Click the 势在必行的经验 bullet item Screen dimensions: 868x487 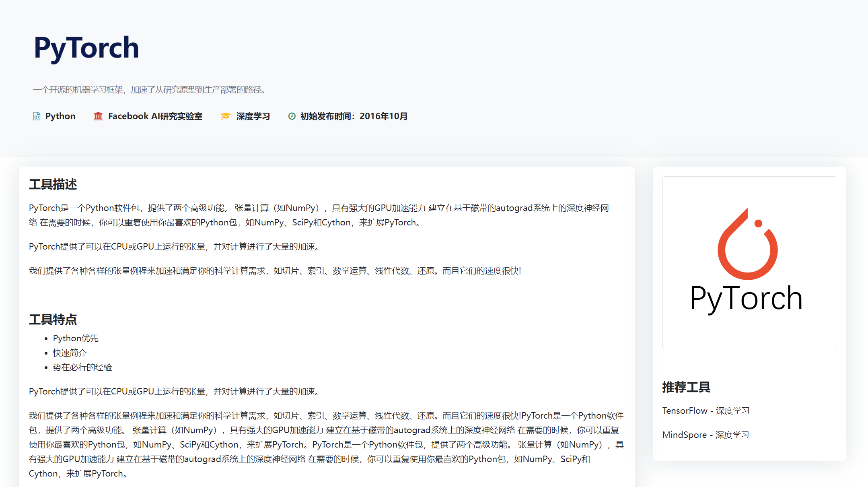pos(82,367)
